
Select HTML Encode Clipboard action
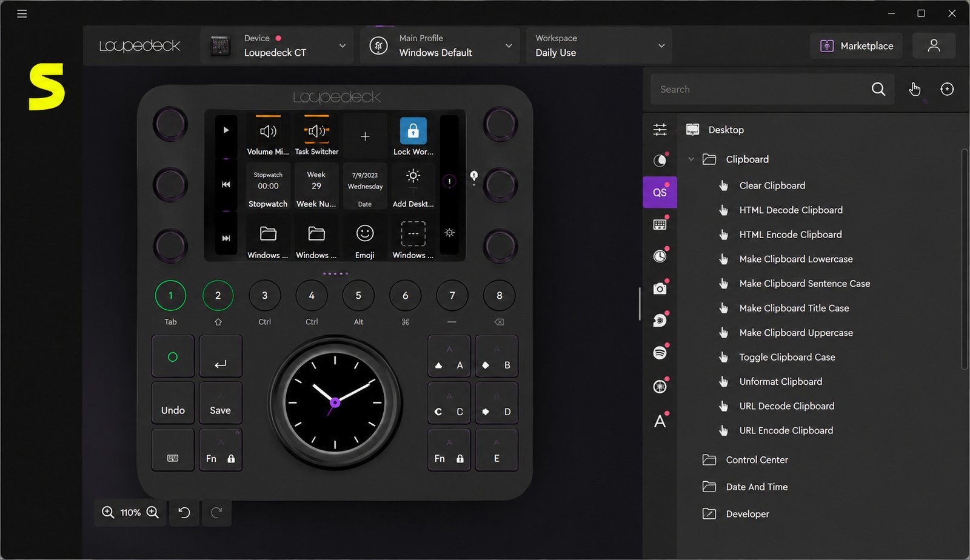(791, 235)
